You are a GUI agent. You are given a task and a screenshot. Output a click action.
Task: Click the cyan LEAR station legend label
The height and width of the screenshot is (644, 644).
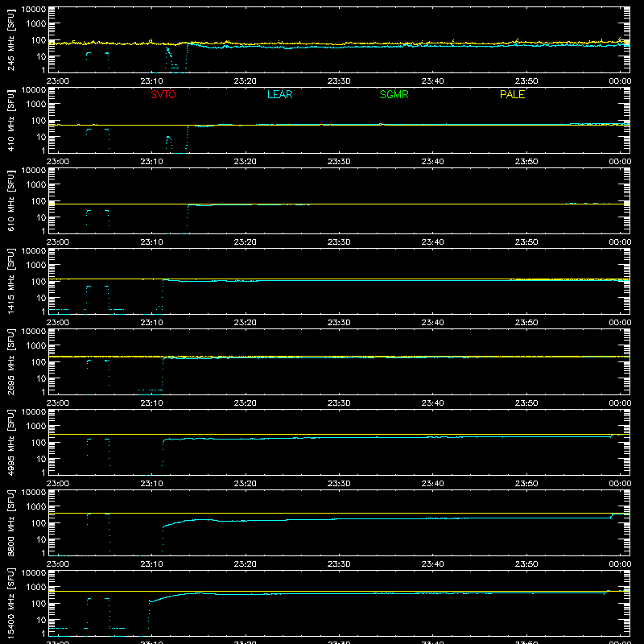pyautogui.click(x=279, y=94)
